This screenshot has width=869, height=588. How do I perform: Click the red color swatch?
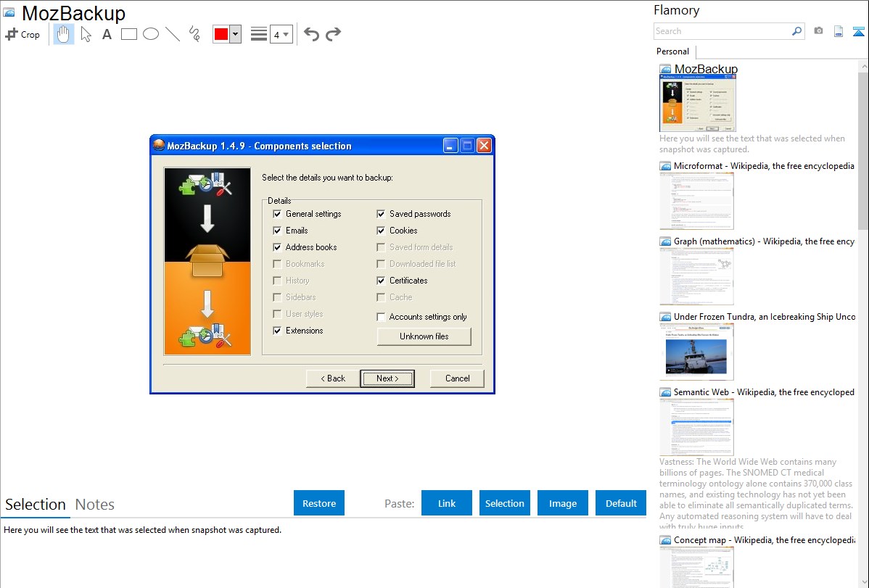pyautogui.click(x=221, y=34)
